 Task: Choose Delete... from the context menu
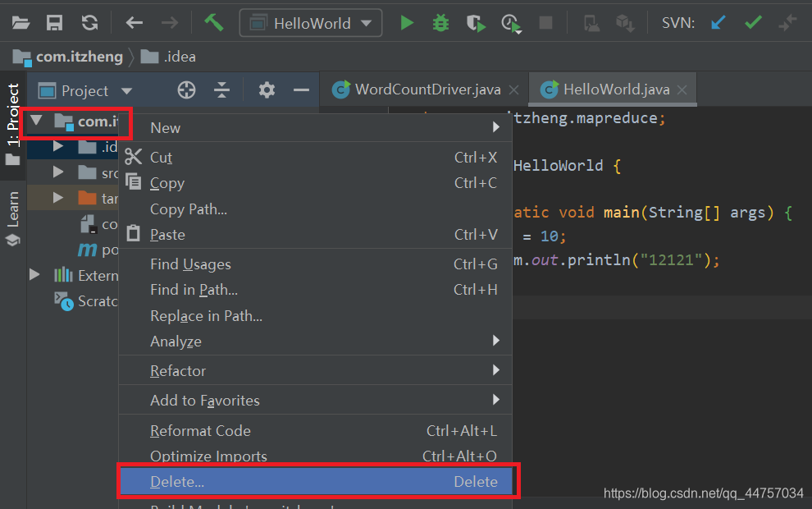click(x=316, y=482)
